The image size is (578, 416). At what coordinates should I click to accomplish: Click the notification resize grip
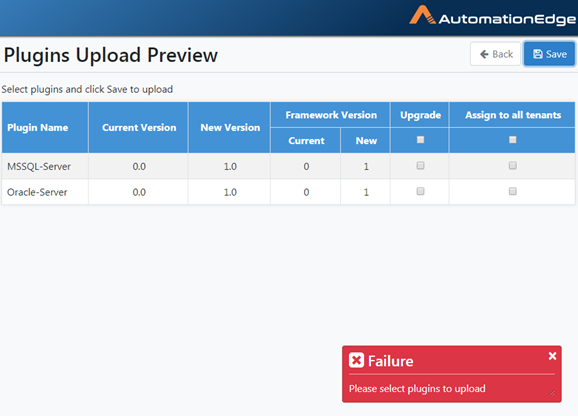pos(552,393)
